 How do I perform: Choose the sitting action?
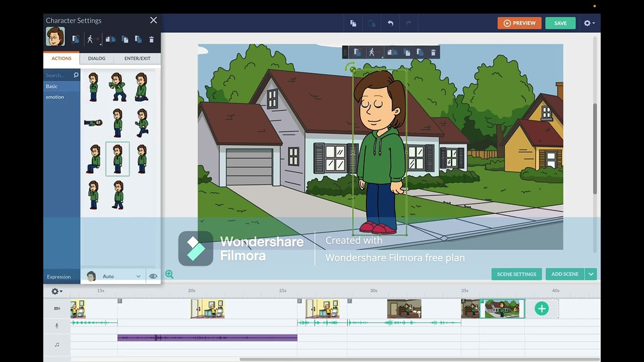click(x=94, y=159)
